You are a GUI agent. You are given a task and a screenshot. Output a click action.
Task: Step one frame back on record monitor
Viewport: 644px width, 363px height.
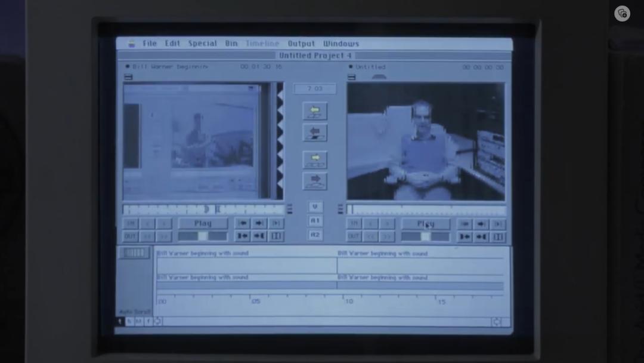pos(370,224)
